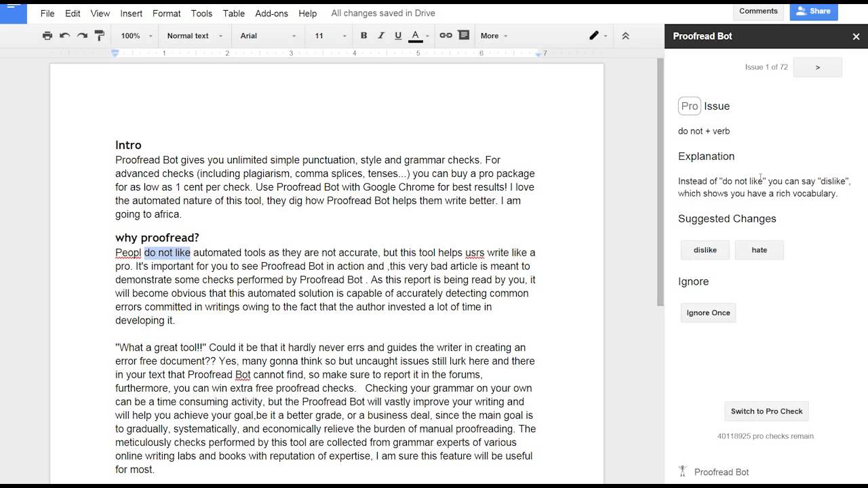Click the Proofread Bot footer logo icon

pos(683,471)
